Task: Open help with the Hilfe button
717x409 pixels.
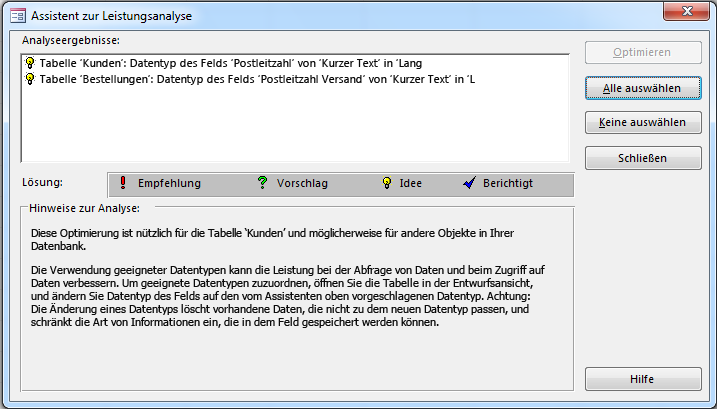Action: click(643, 379)
